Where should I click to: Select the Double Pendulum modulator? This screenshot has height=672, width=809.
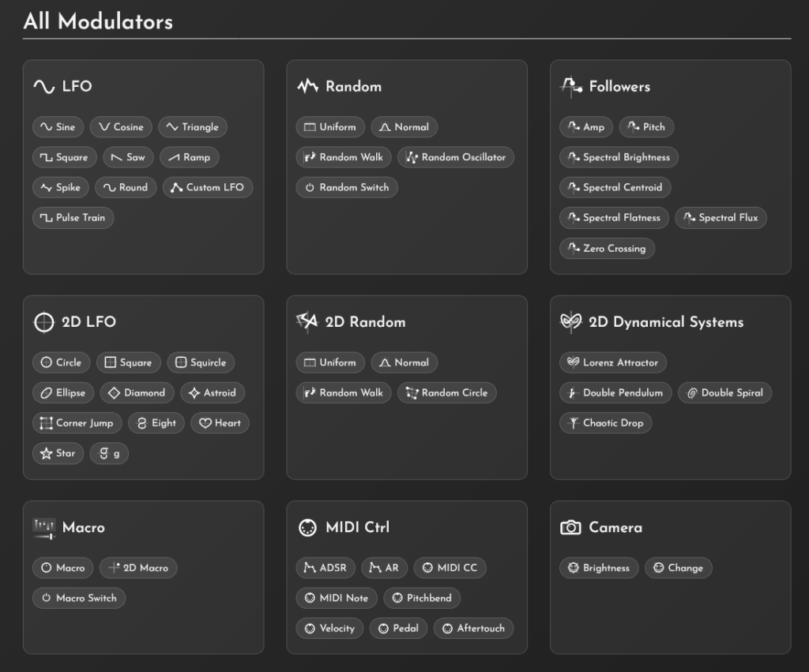[x=615, y=393]
